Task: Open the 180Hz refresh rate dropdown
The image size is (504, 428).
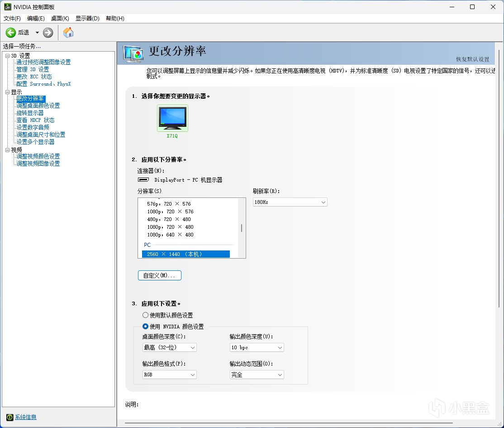Action: tap(290, 202)
